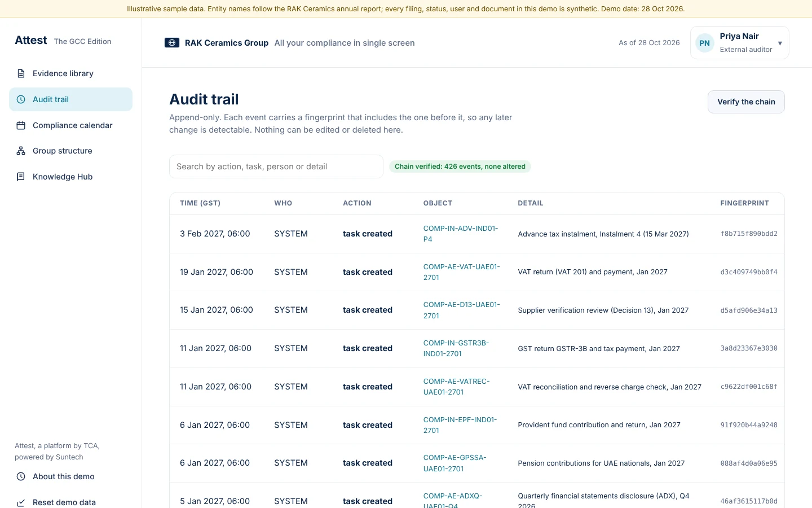Click the TIME (GST) column header

pyautogui.click(x=200, y=203)
